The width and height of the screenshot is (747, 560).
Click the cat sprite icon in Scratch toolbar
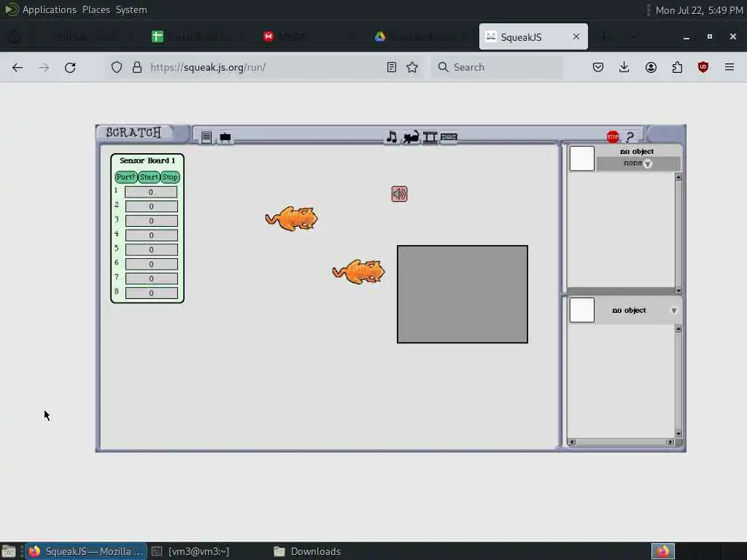[411, 137]
